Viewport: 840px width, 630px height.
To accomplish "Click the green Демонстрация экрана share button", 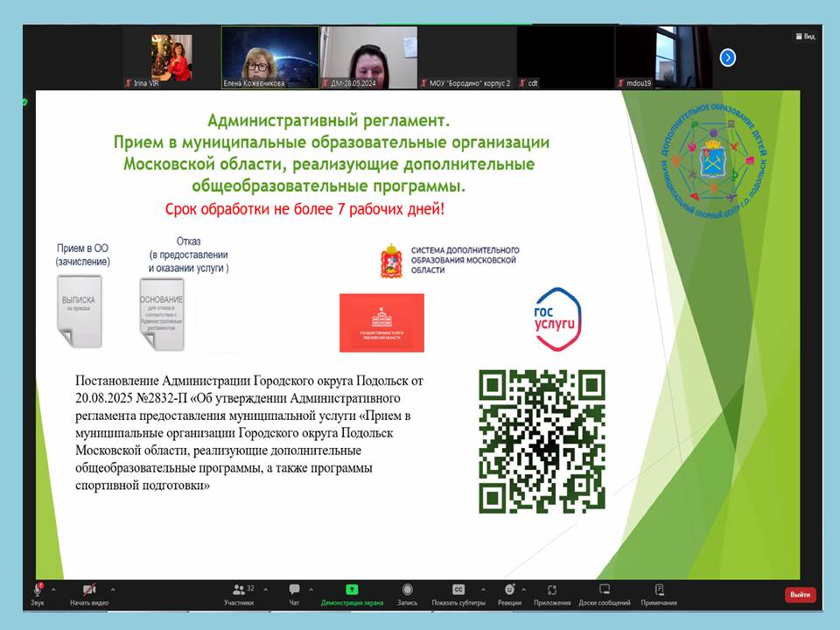I will tap(352, 591).
